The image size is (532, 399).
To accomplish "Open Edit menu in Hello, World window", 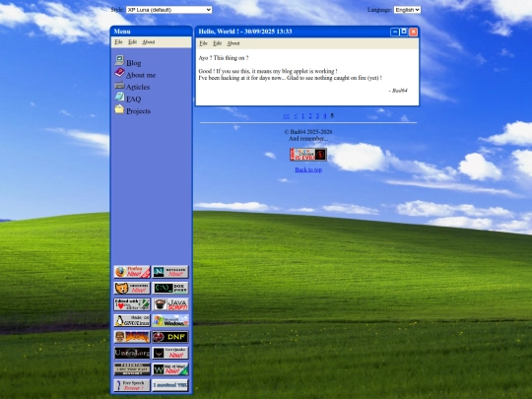I will click(x=217, y=43).
